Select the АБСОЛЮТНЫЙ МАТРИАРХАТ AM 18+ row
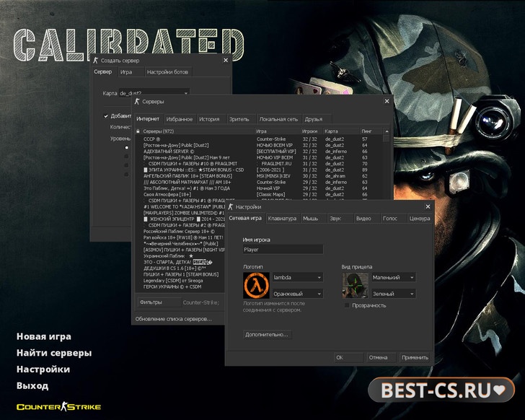 click(258, 182)
